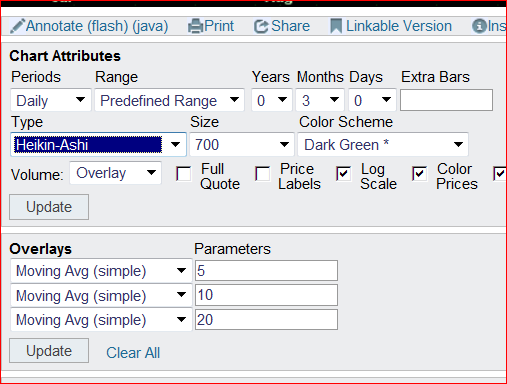Click the parameter field containing 20
Screen dimensions: 507x384
(x=266, y=320)
